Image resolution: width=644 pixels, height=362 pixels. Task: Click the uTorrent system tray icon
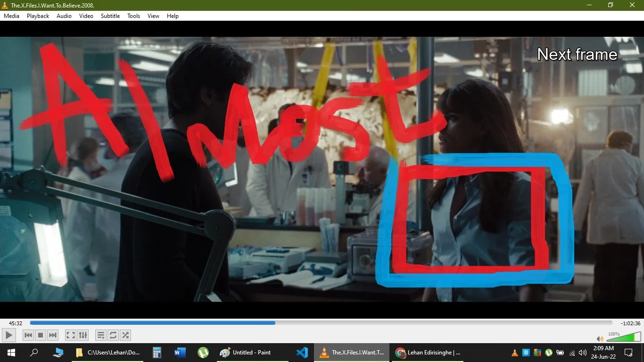549,353
